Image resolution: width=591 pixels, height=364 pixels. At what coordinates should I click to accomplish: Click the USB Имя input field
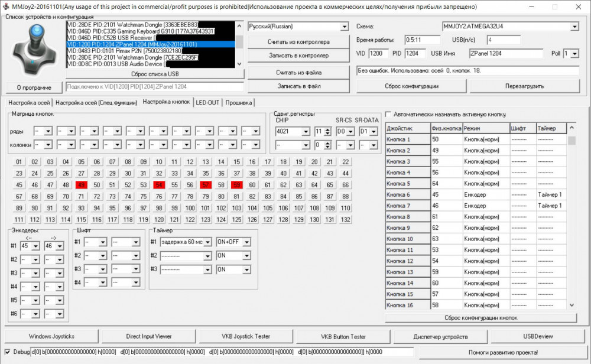(x=505, y=54)
